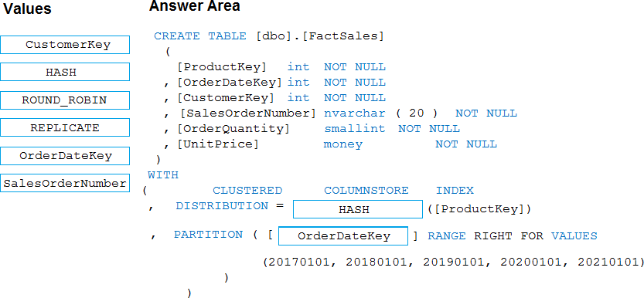644x298 pixels.
Task: Click the Answer Area heading
Action: (x=194, y=6)
